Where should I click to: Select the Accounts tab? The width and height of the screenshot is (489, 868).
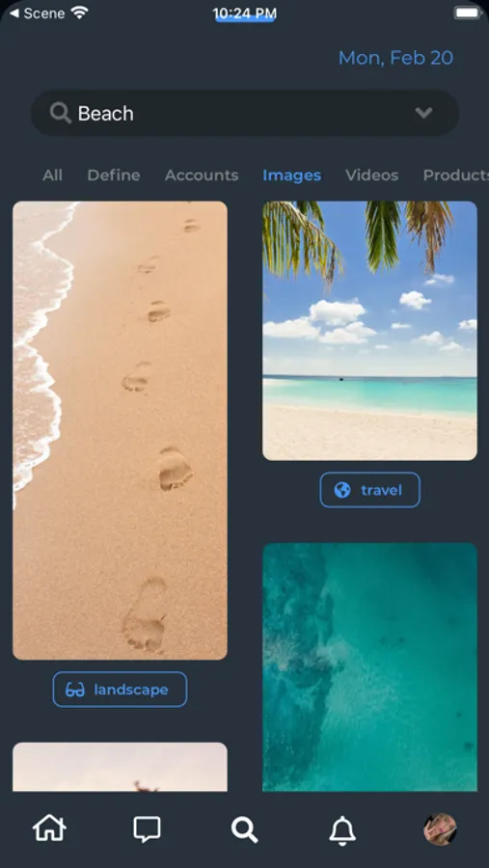[202, 175]
